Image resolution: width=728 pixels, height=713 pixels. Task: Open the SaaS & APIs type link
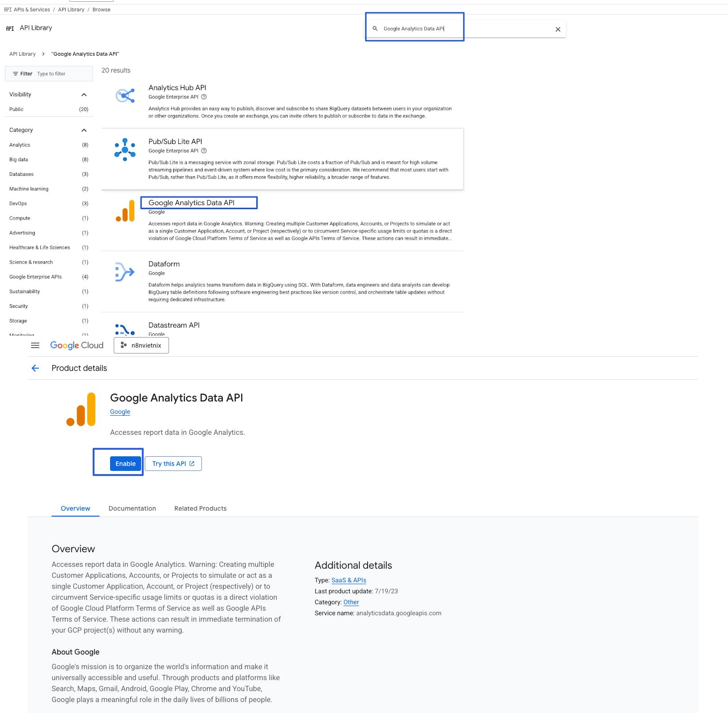[349, 580]
